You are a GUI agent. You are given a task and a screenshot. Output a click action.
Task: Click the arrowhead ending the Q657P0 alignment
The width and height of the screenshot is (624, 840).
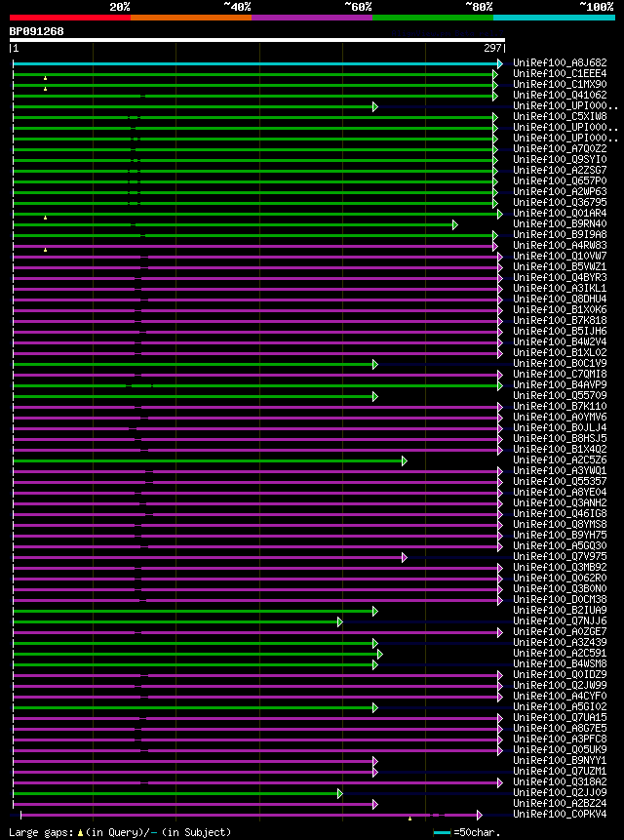pos(495,181)
